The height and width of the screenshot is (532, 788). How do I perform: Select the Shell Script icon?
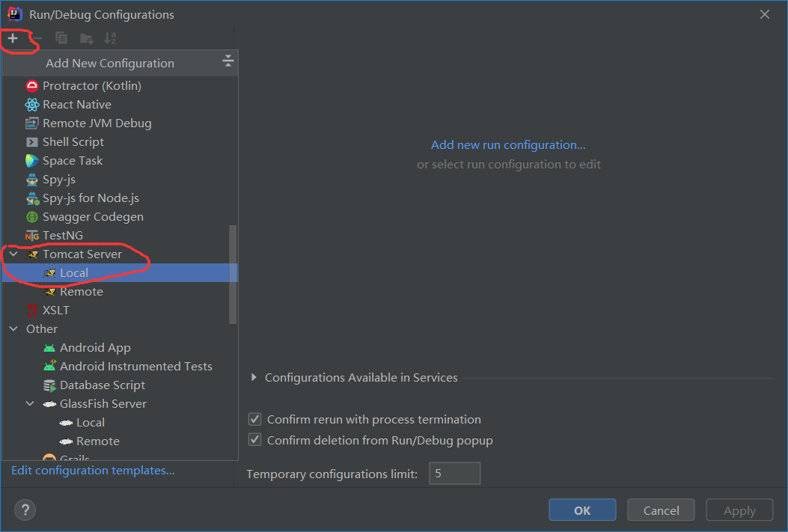coord(32,142)
